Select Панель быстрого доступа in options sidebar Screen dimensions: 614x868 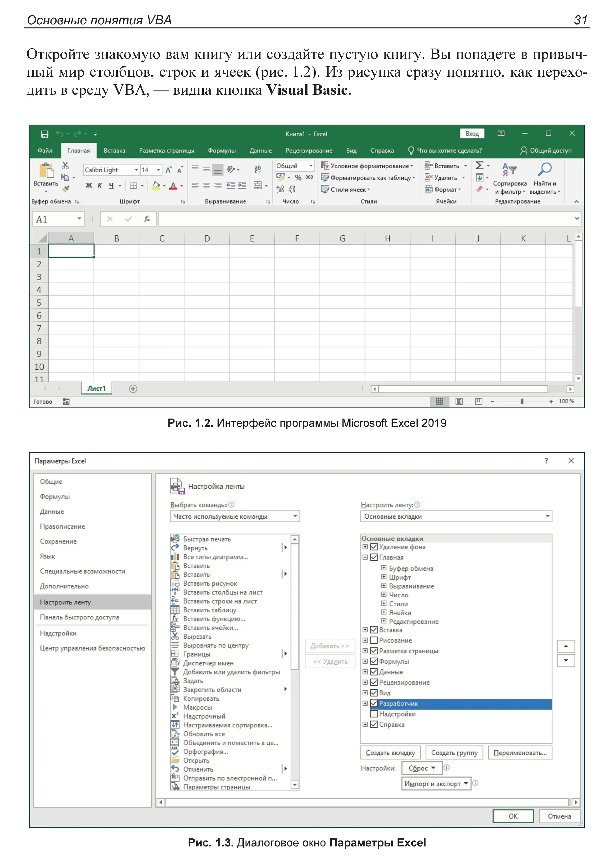[79, 617]
